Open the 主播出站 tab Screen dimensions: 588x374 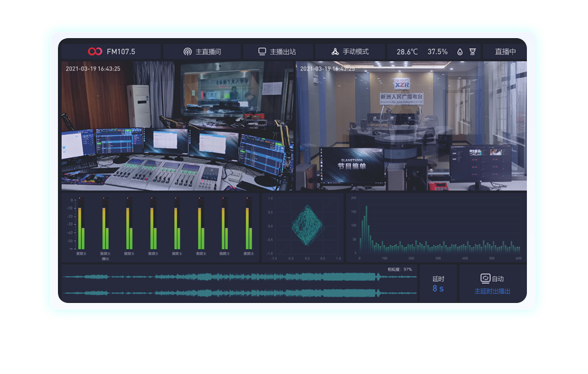coord(283,52)
